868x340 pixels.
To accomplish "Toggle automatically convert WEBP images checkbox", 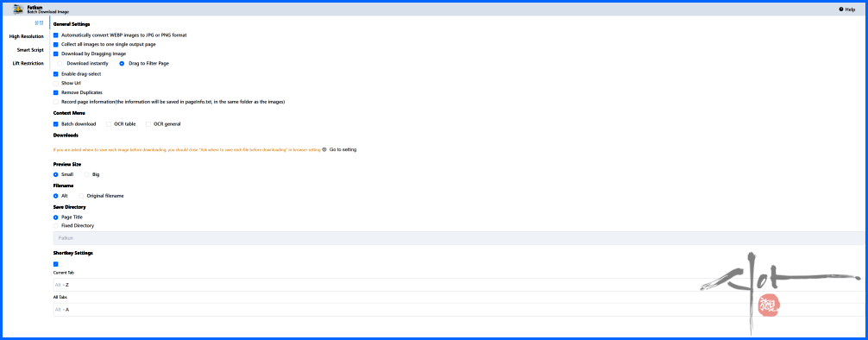I will tap(55, 35).
